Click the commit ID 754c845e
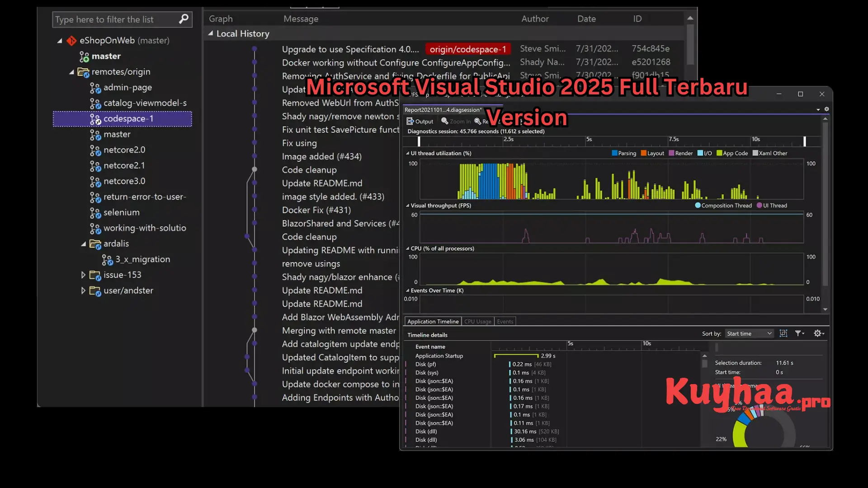 pos(651,49)
